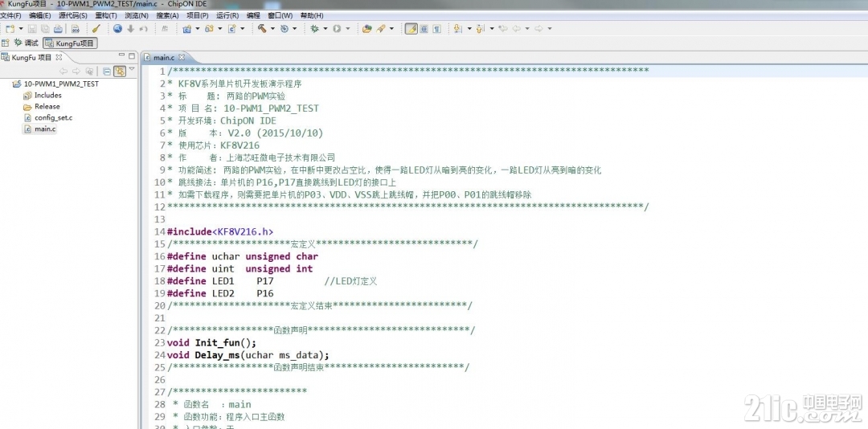Open the New file dropdown arrow
The image size is (868, 429).
20,29
